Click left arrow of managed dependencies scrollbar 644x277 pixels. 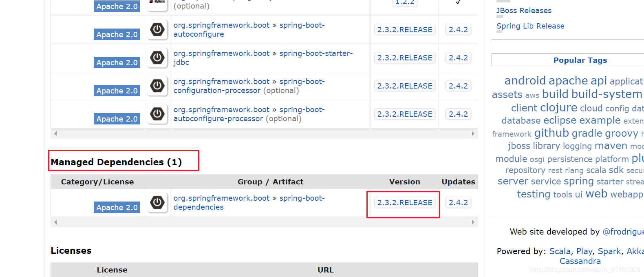[x=55, y=222]
